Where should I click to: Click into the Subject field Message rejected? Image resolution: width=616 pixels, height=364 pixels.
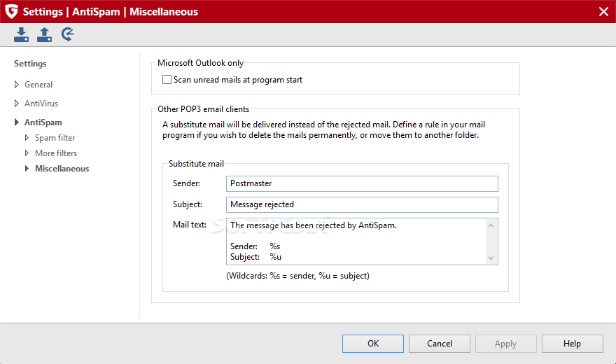point(362,204)
